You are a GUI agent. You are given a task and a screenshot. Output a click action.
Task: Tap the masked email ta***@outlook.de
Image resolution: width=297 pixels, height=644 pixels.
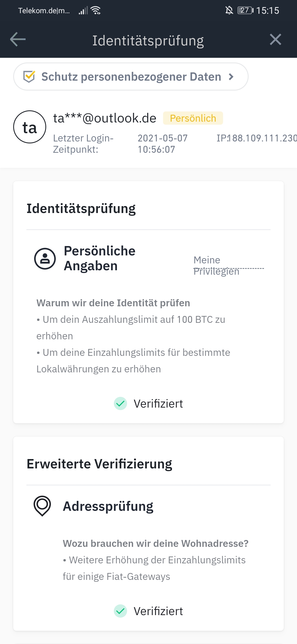tap(105, 118)
